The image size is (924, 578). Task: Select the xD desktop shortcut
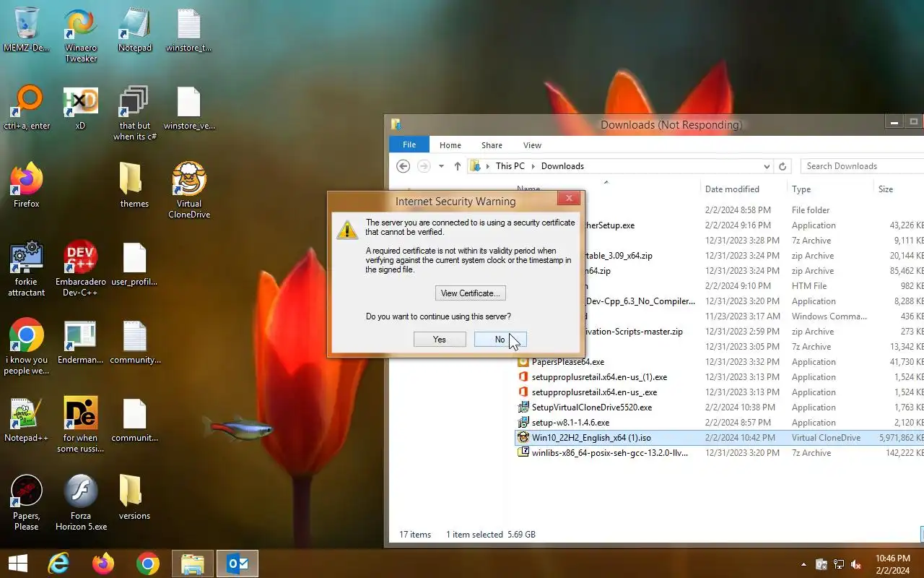80,107
